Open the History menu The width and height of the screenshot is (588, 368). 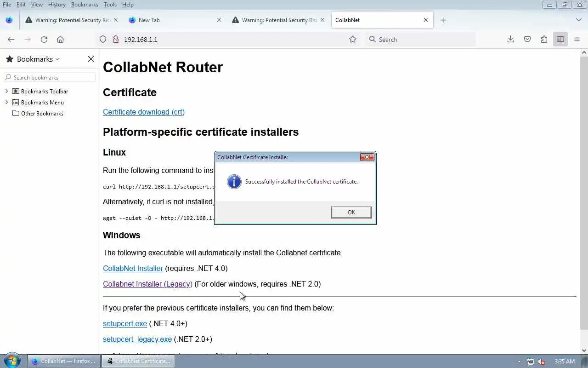(x=57, y=5)
